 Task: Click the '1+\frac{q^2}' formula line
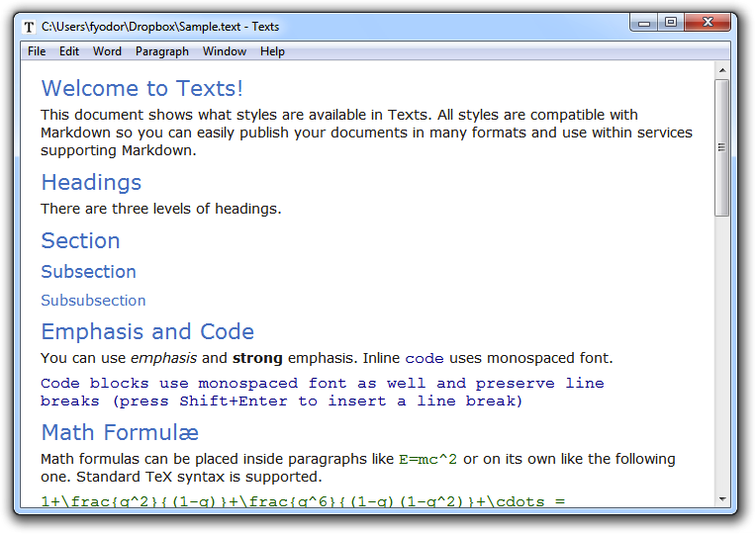(x=303, y=501)
